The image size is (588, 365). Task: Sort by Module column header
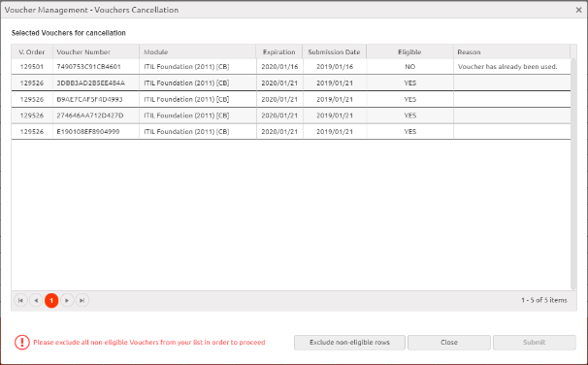click(198, 51)
